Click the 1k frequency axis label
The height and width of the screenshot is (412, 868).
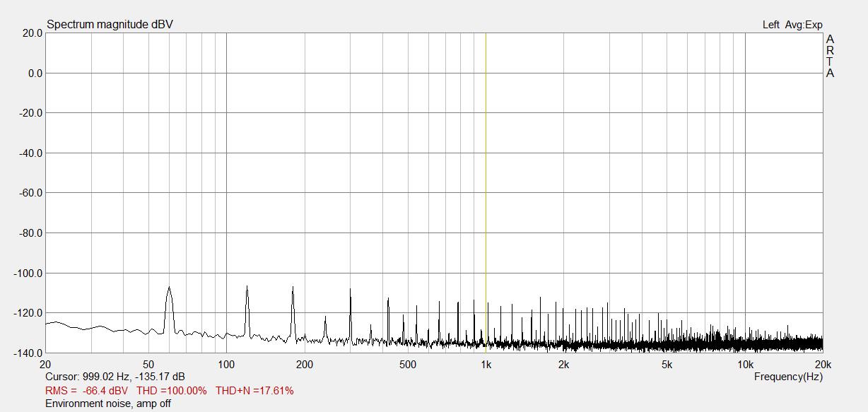(486, 365)
